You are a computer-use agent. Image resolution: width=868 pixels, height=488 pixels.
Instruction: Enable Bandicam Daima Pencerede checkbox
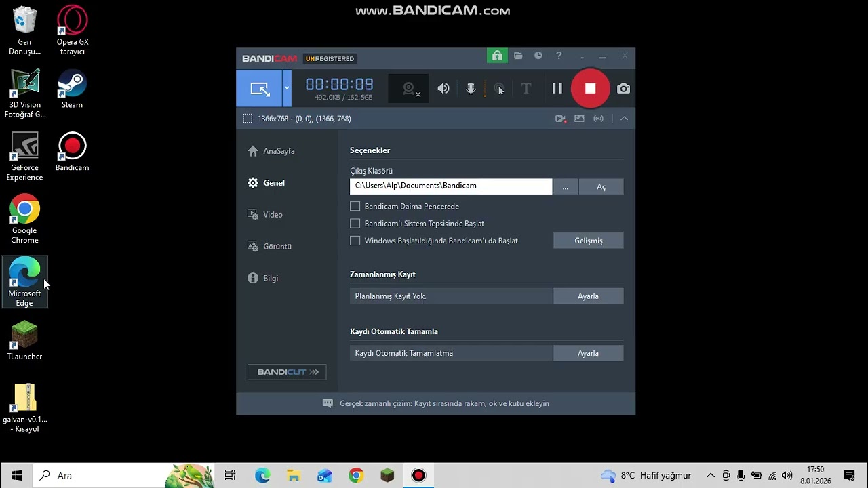pos(355,206)
